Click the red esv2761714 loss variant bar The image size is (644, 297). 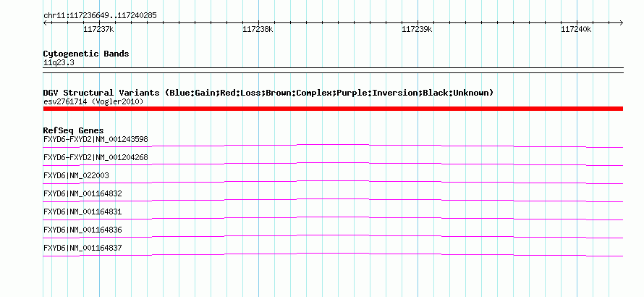(333, 109)
